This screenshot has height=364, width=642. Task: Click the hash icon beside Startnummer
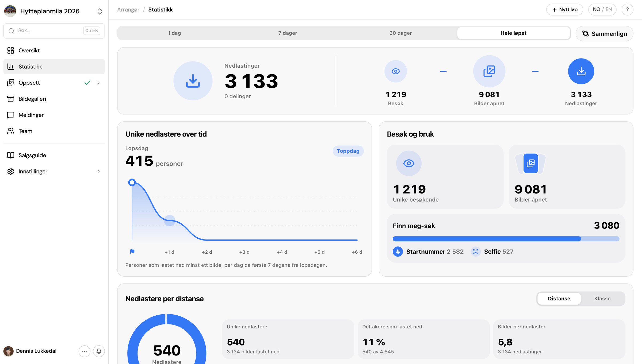398,252
